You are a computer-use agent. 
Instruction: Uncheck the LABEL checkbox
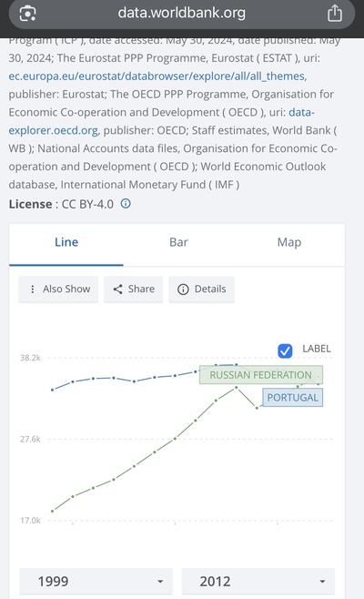(x=285, y=350)
